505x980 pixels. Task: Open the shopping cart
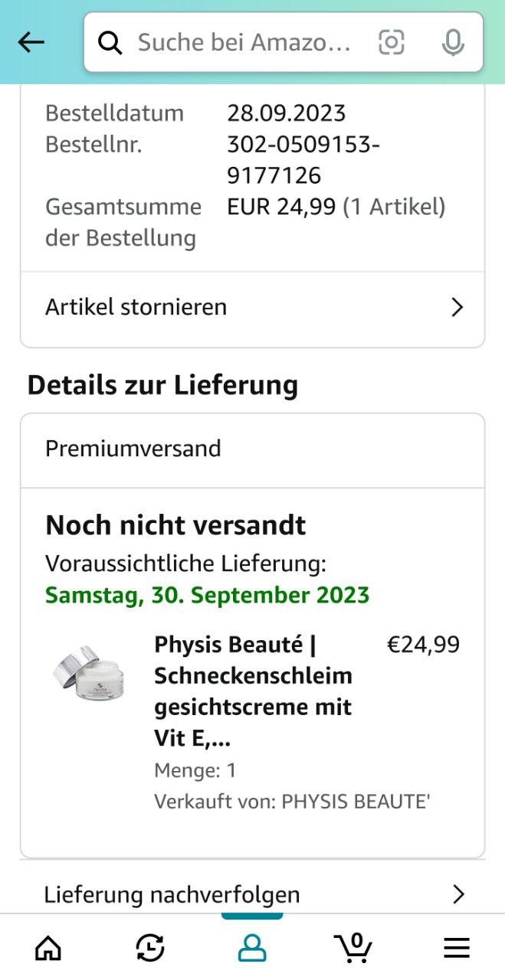click(x=353, y=948)
